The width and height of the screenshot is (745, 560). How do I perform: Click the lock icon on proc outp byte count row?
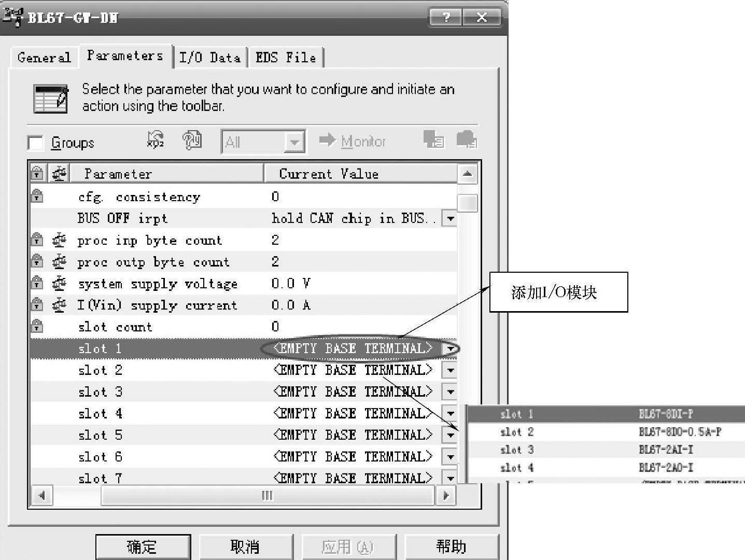click(x=37, y=261)
